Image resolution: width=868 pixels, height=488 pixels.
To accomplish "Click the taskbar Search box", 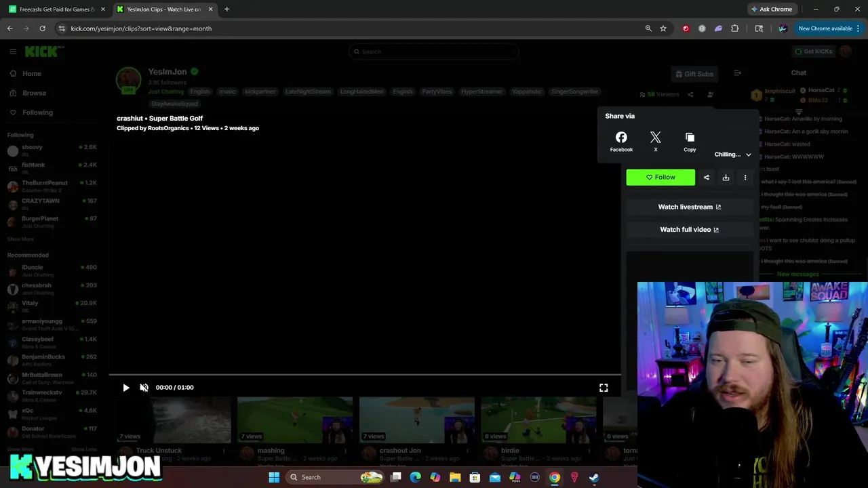I will click(x=336, y=477).
